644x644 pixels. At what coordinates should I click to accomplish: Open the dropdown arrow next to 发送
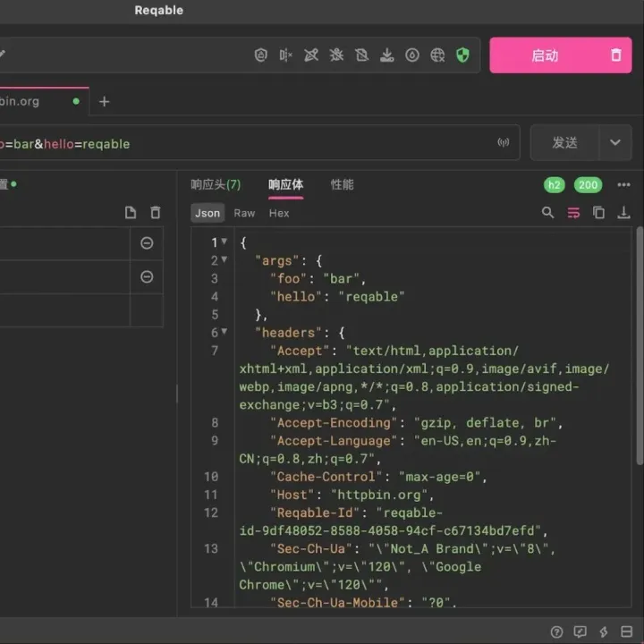615,142
